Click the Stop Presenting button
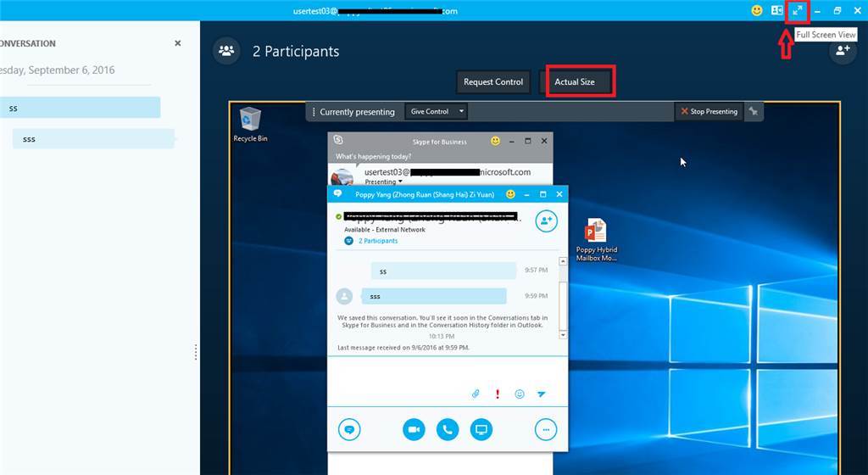Viewport: 868px width, 475px height. click(x=709, y=111)
